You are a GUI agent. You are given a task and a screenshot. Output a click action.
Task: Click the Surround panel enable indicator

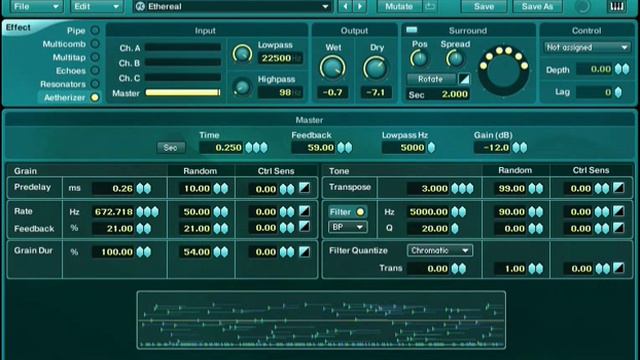(412, 30)
